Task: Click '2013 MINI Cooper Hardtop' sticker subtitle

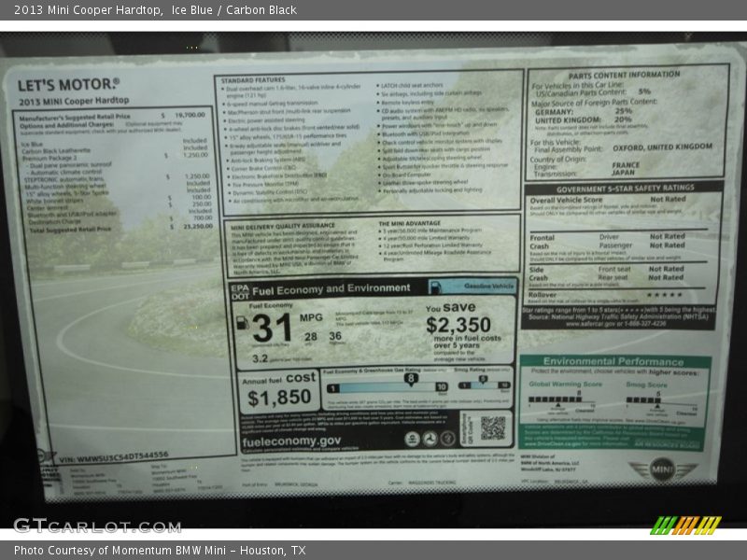Action: click(x=74, y=101)
